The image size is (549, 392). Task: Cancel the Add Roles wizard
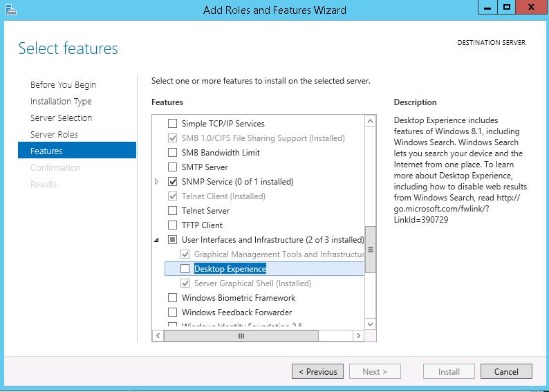(506, 372)
